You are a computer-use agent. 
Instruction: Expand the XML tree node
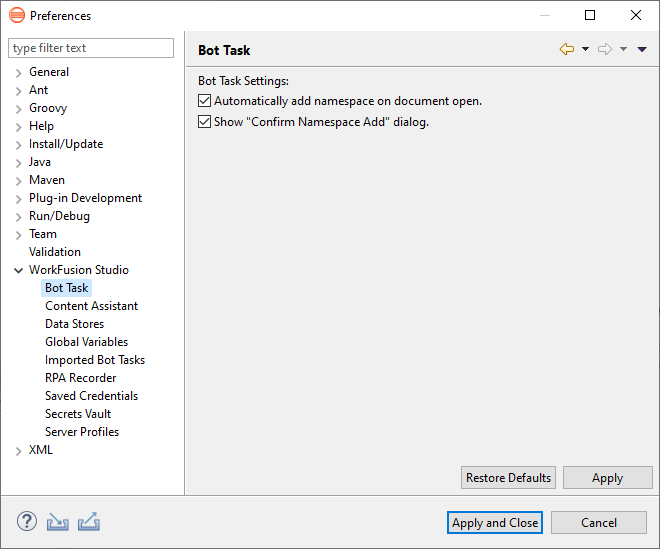tap(18, 451)
